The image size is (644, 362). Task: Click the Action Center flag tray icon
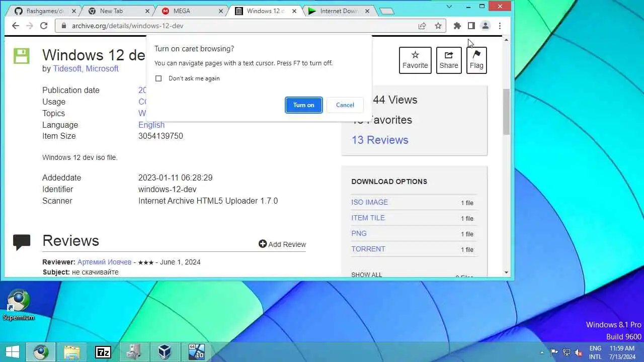tap(554, 352)
